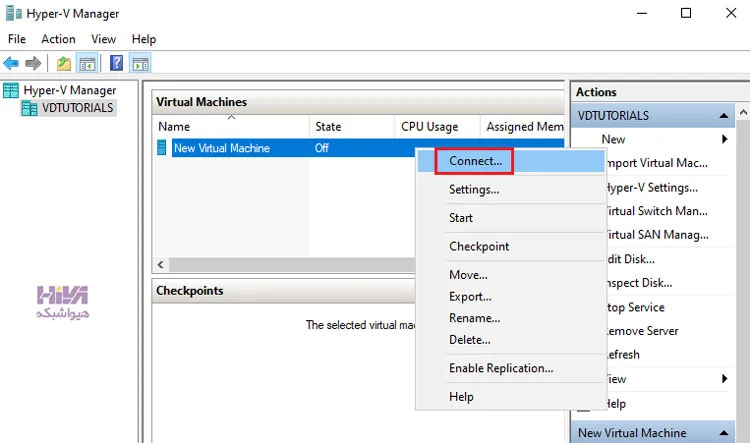
Task: Click Stop Service in Actions pane
Action: [635, 307]
